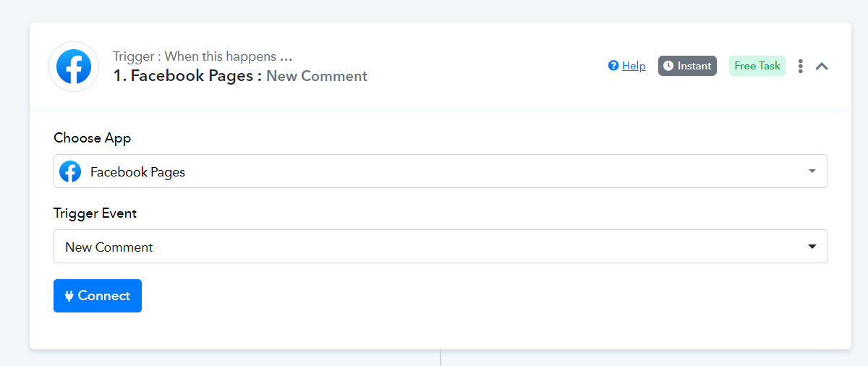Select the Facebook Pages app field
Viewport: 868px width, 366px height.
click(441, 171)
